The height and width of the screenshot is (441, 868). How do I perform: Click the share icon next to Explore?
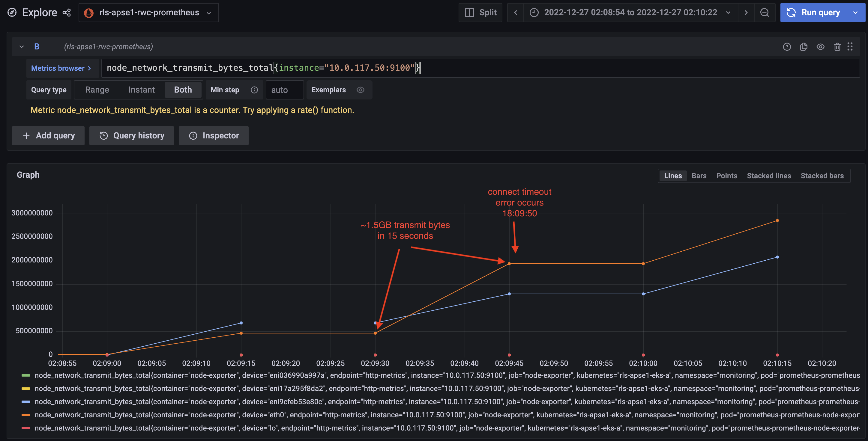click(67, 13)
